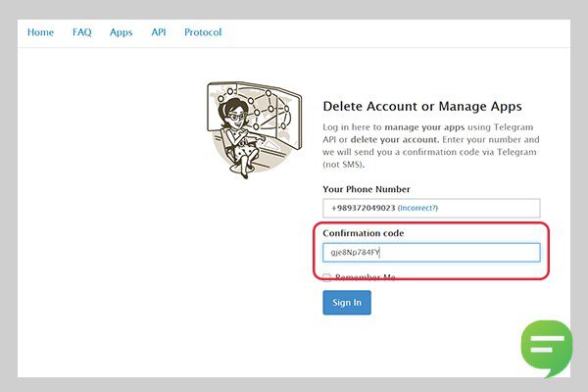This screenshot has width=588, height=392.
Task: Click the Your Phone Number label
Action: [x=367, y=189]
